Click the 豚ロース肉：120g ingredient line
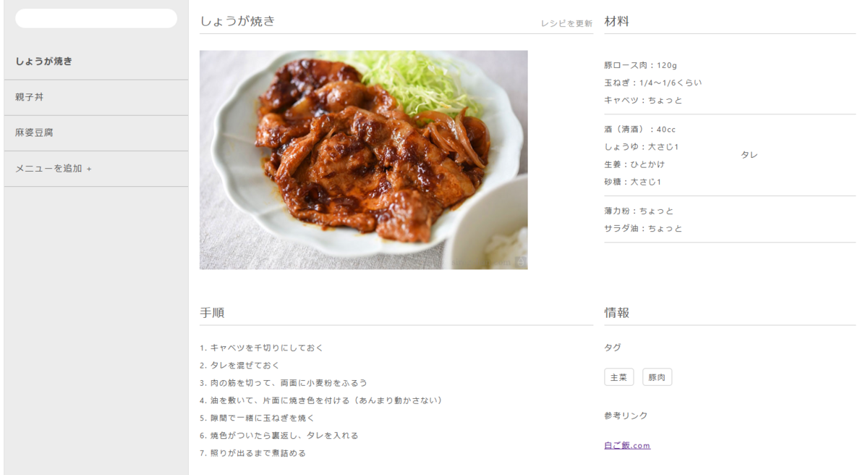 tap(641, 65)
